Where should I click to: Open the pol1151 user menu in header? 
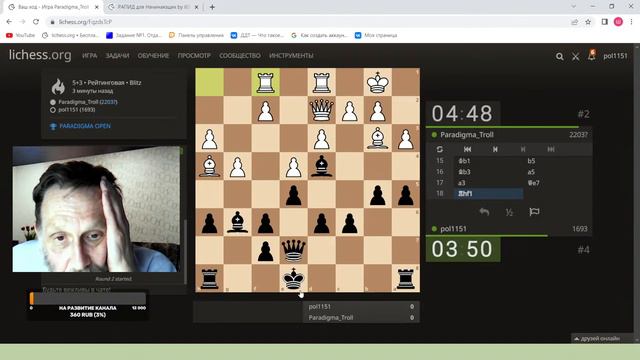coord(615,56)
